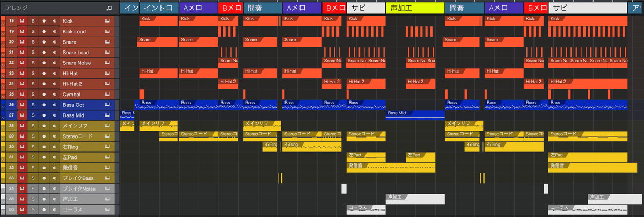Enable monitor on 声加工 track
The height and width of the screenshot is (217, 644).
pyautogui.click(x=54, y=199)
